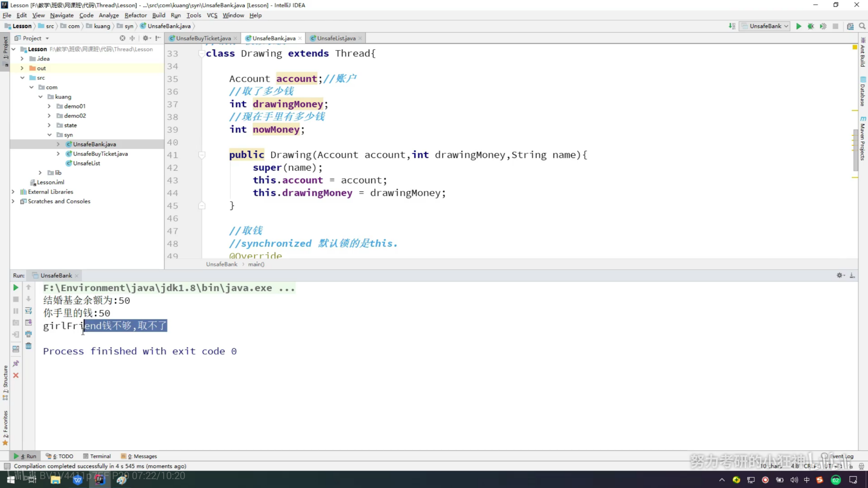
Task: Toggle the 1: Project side tool window
Action: [5, 51]
